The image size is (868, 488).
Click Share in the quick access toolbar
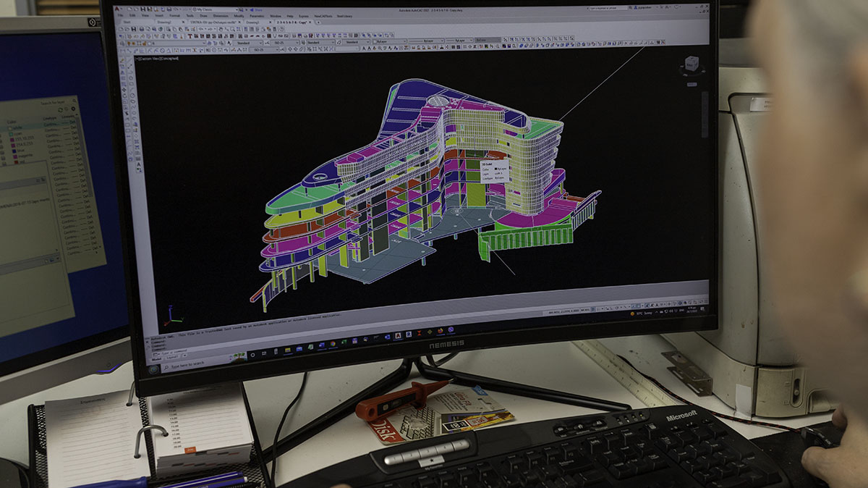point(257,10)
